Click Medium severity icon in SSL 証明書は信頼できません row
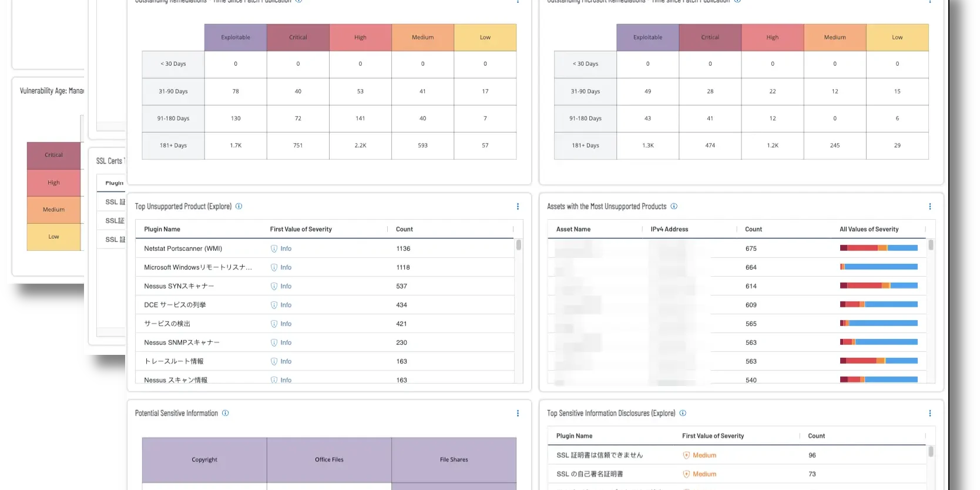Viewport: 980px width, 490px height. (686, 455)
